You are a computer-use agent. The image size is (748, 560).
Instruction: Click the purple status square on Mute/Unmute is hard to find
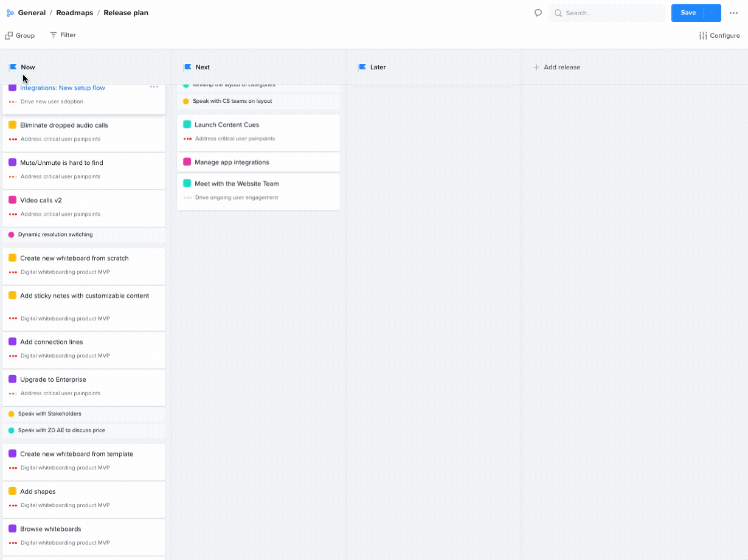pyautogui.click(x=12, y=162)
